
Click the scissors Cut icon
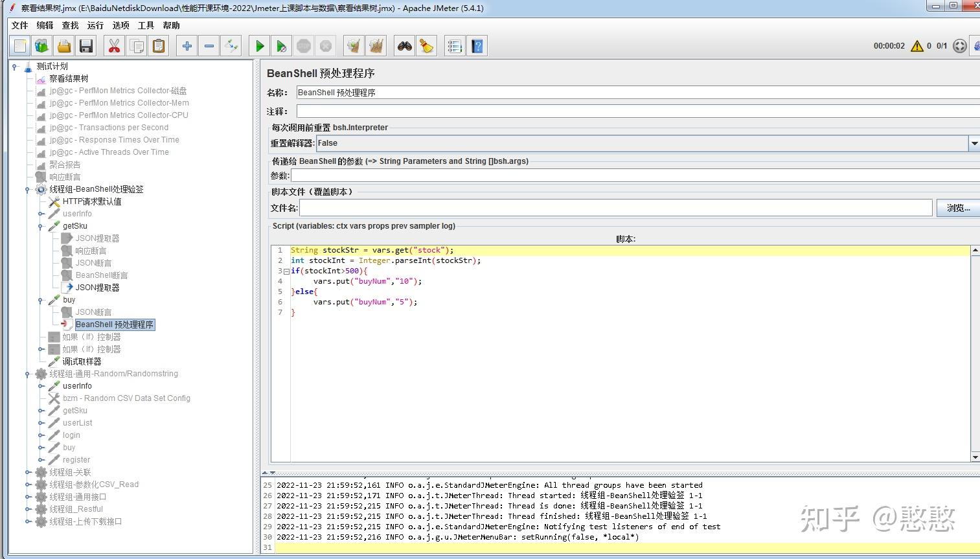[115, 46]
